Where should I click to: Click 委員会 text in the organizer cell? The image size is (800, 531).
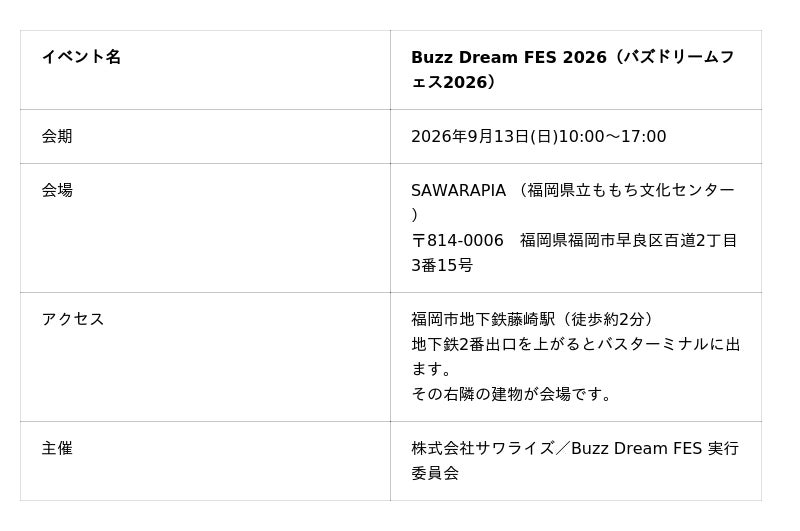(435, 473)
